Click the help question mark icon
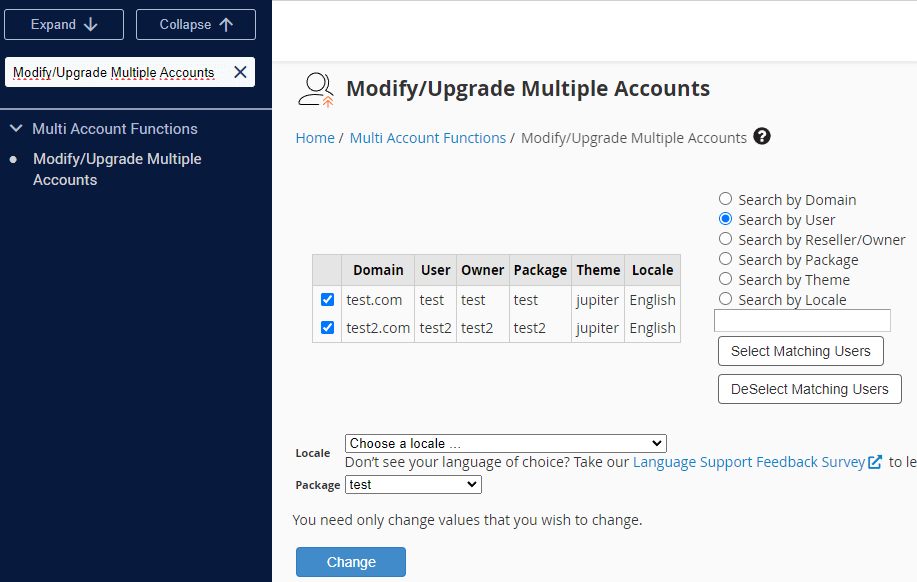The image size is (917, 582). (x=762, y=137)
